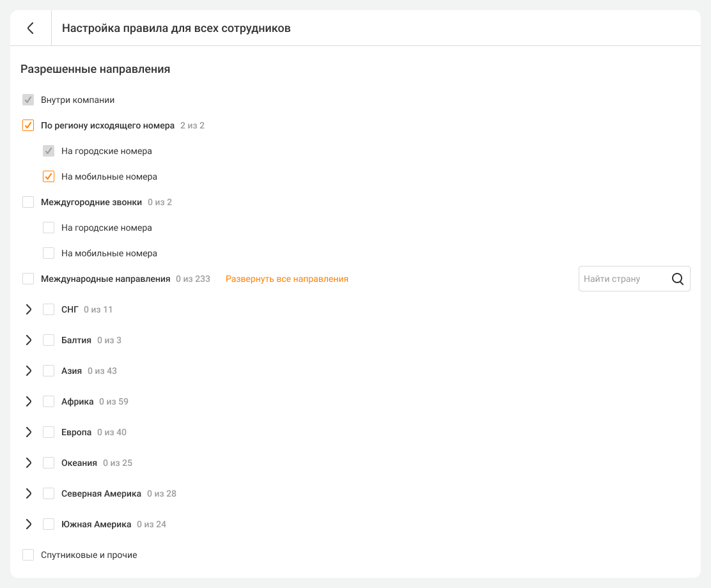Click the search magnifier icon
The height and width of the screenshot is (588, 711).
click(678, 279)
